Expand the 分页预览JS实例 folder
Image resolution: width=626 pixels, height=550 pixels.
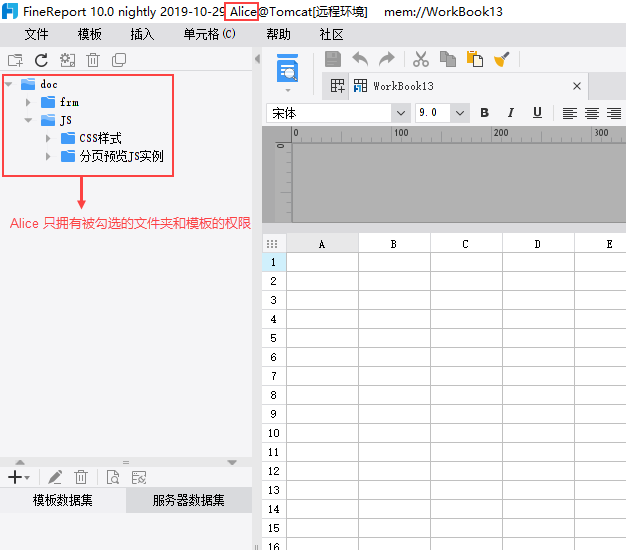tap(48, 156)
